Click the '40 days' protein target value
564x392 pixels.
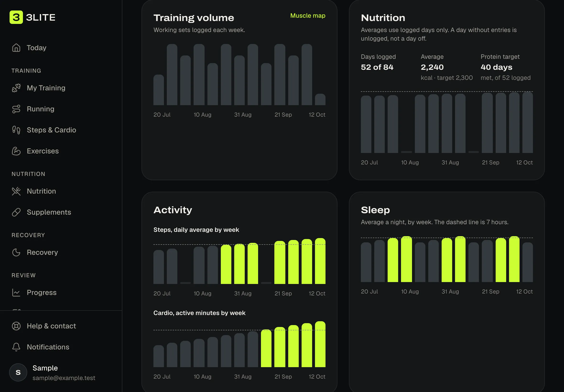click(496, 67)
